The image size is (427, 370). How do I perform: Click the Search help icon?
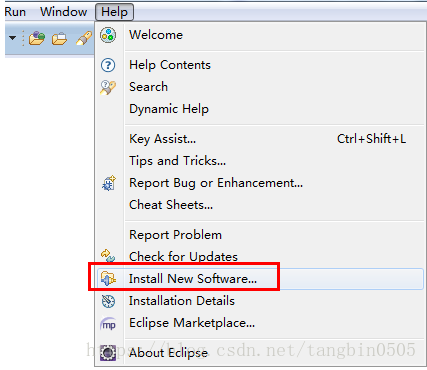(108, 87)
